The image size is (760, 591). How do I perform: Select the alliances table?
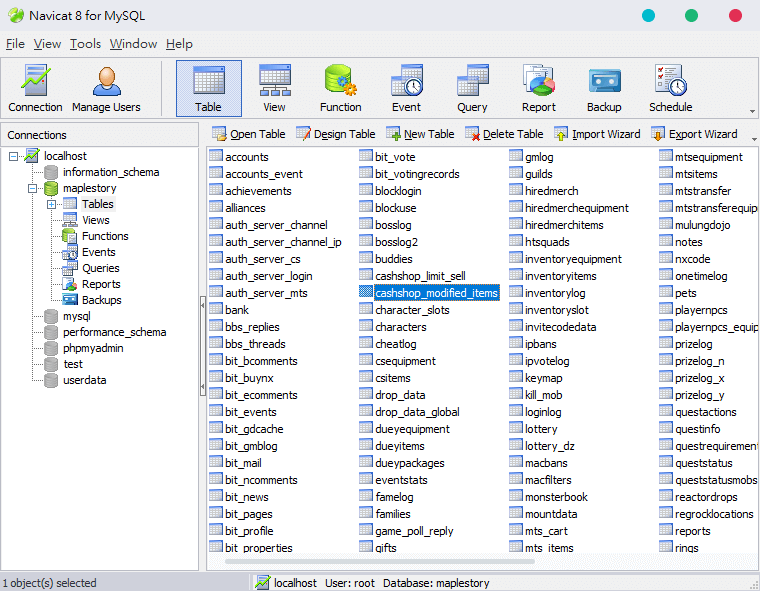point(245,208)
